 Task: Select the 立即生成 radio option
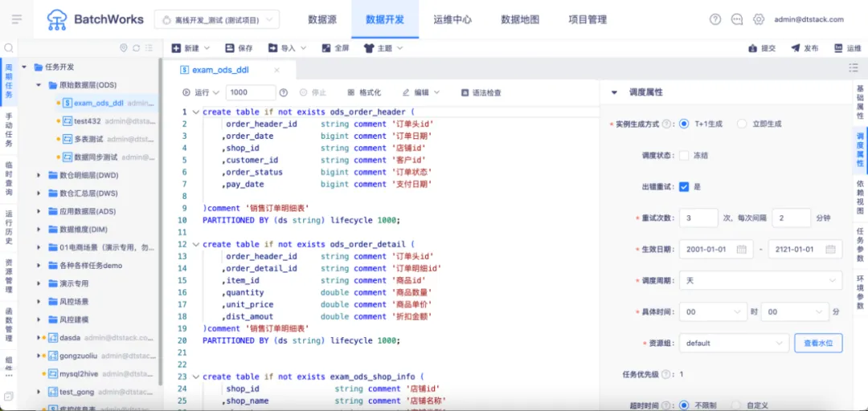pyautogui.click(x=742, y=124)
